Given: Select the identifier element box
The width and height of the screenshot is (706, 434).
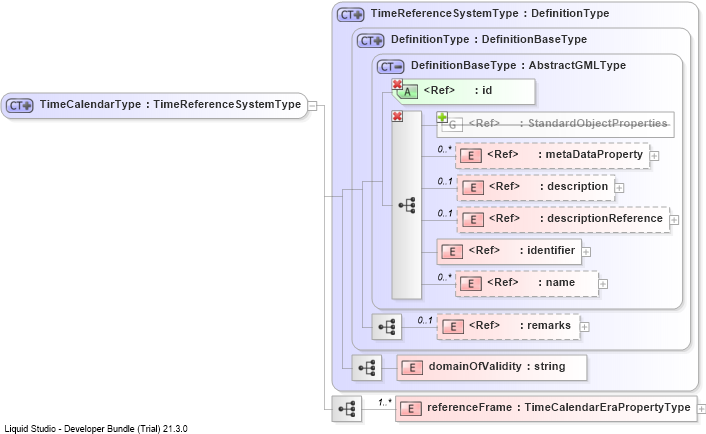Looking at the screenshot, I should 509,252.
